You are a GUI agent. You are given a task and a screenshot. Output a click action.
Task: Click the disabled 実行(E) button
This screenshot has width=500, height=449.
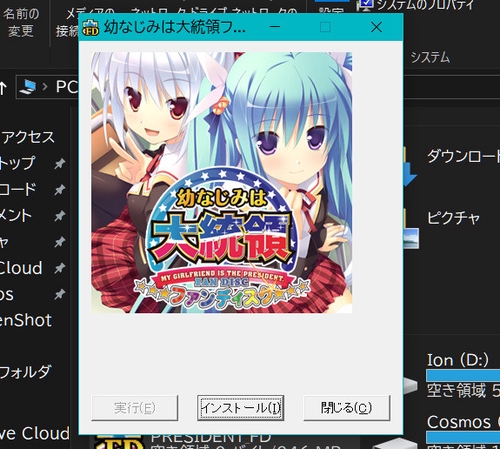(135, 408)
